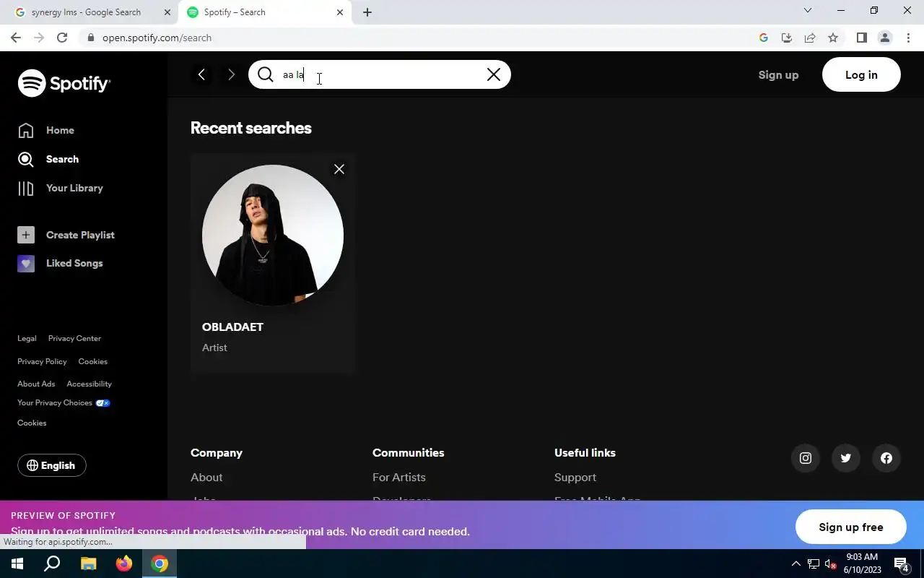Switch to 'synergy lms - Google Search' tab

[x=91, y=12]
